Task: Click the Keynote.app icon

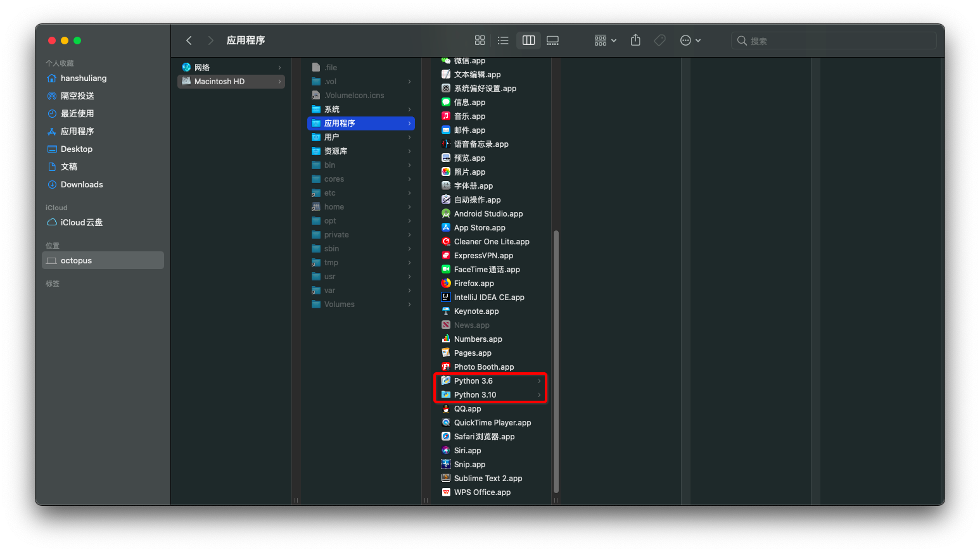Action: click(x=446, y=311)
